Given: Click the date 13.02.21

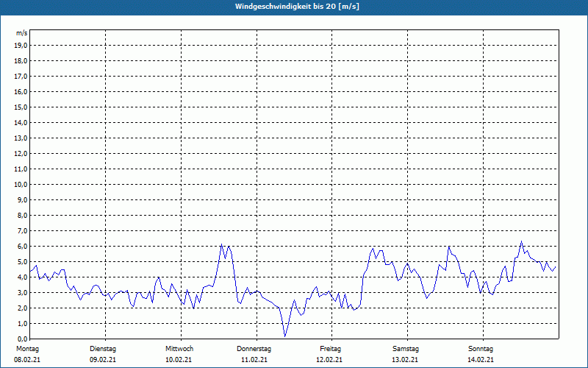Looking at the screenshot, I should (405, 360).
